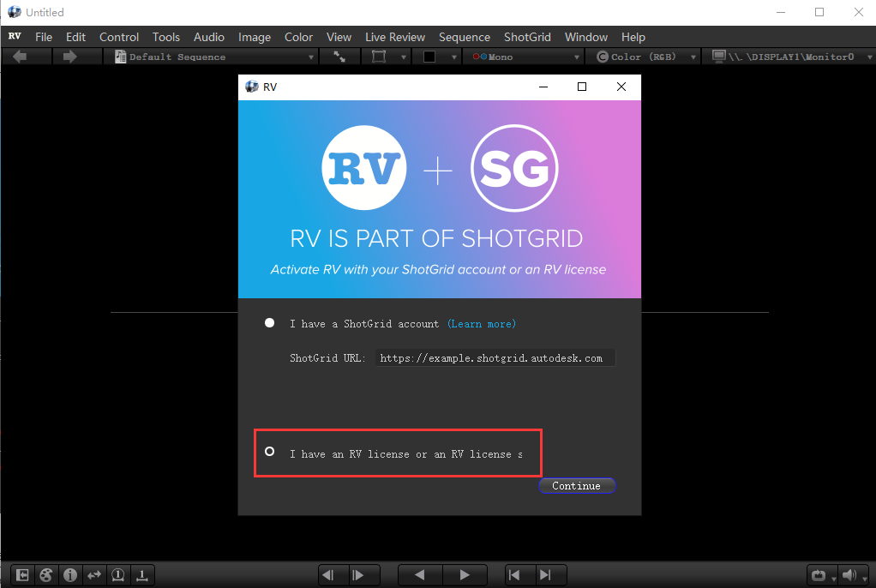Click the loop playback icon
The width and height of the screenshot is (876, 588).
pos(819,574)
